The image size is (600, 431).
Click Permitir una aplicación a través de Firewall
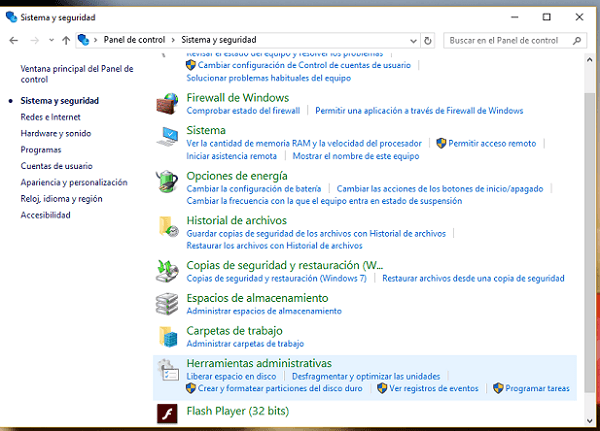(x=419, y=111)
